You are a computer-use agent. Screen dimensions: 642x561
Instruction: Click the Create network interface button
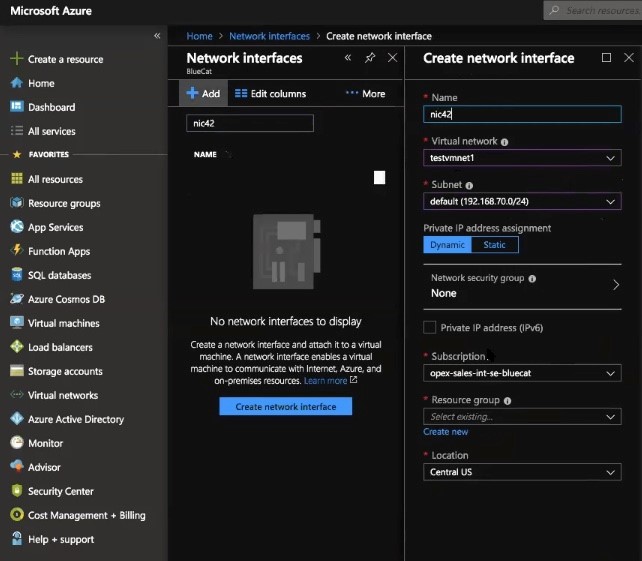pos(285,406)
